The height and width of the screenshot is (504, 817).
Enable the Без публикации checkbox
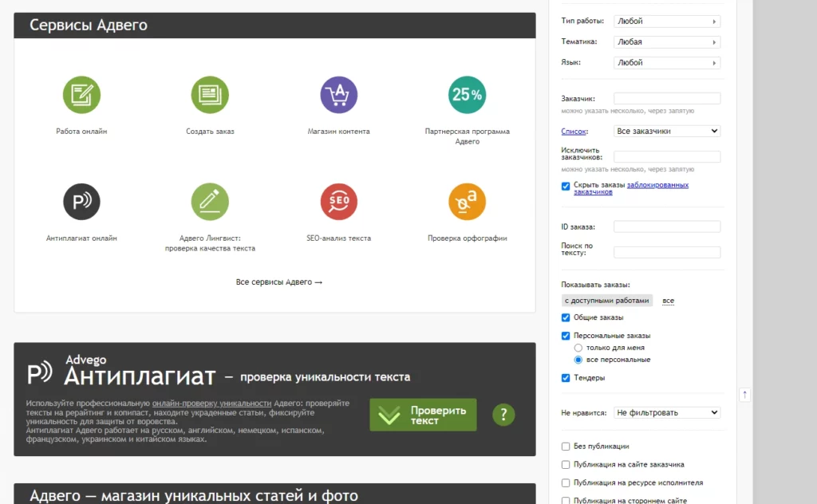(566, 447)
